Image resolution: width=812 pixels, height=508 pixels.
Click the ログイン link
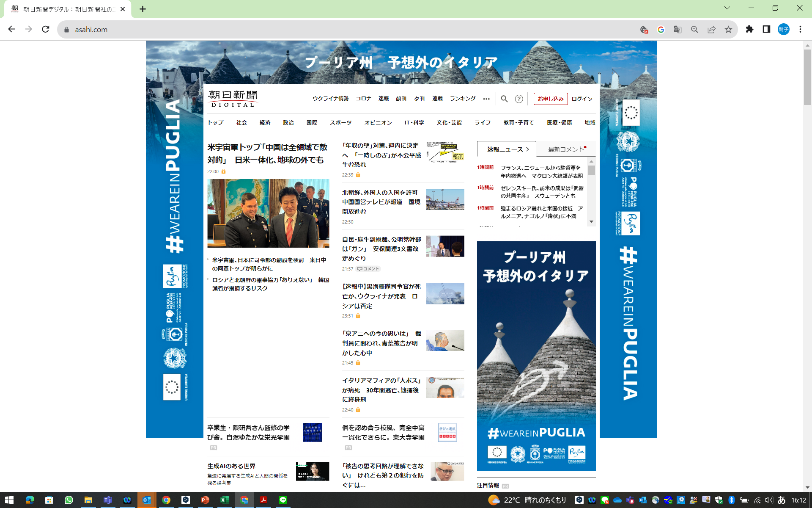pyautogui.click(x=582, y=99)
